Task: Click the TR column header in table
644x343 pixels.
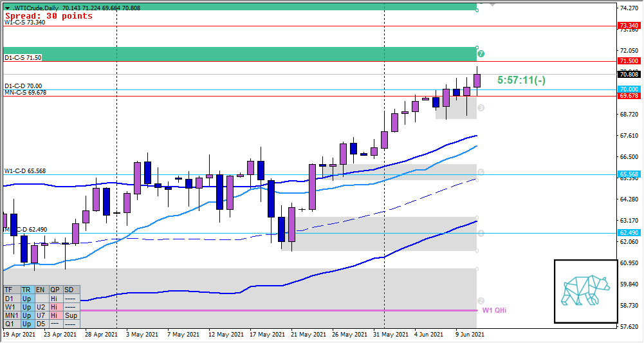Action: pyautogui.click(x=26, y=290)
